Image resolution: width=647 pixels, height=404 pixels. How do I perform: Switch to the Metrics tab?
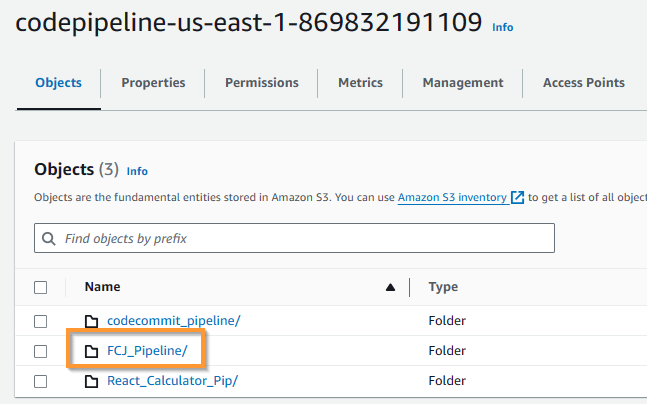360,83
